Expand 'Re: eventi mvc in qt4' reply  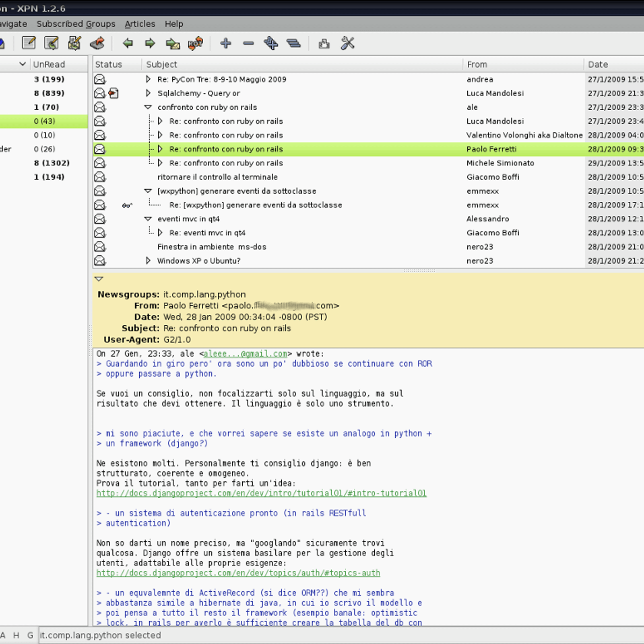tap(160, 233)
